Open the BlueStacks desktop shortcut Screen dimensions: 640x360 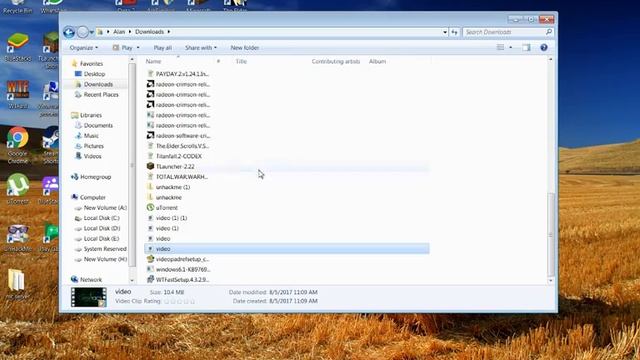click(x=18, y=47)
